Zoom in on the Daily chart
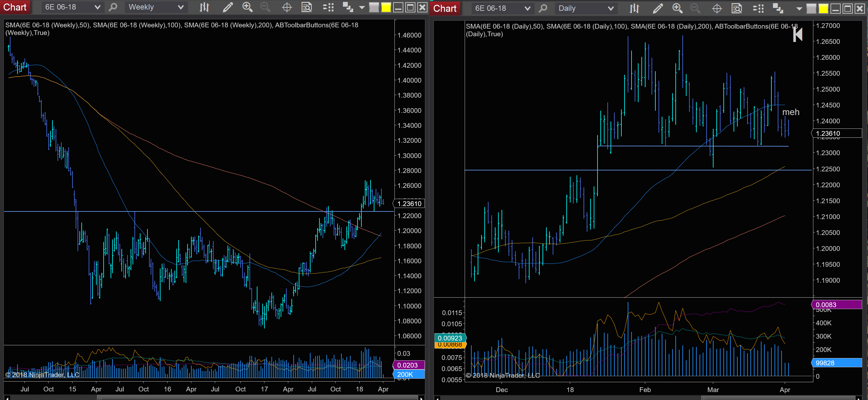 (677, 8)
